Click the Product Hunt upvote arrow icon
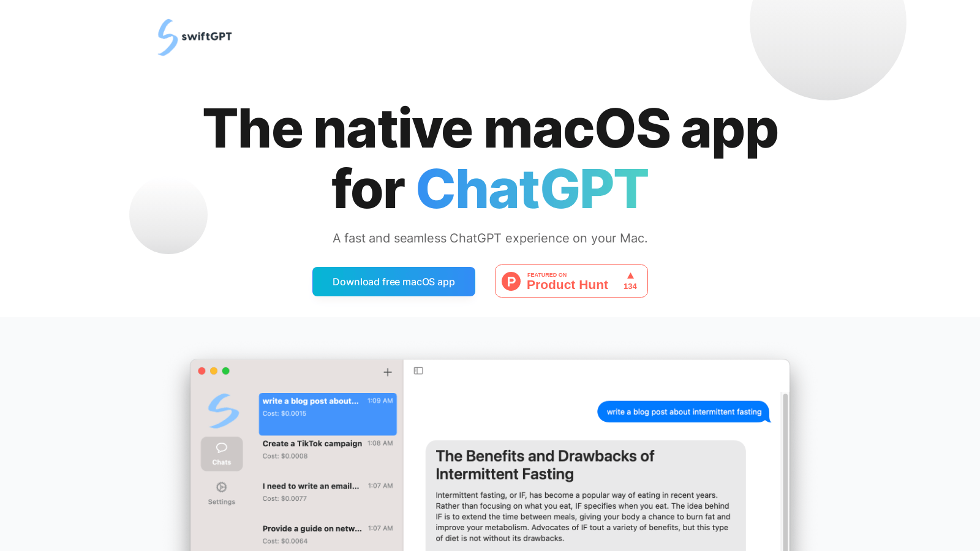Screen dimensions: 980x551 pyautogui.click(x=630, y=275)
